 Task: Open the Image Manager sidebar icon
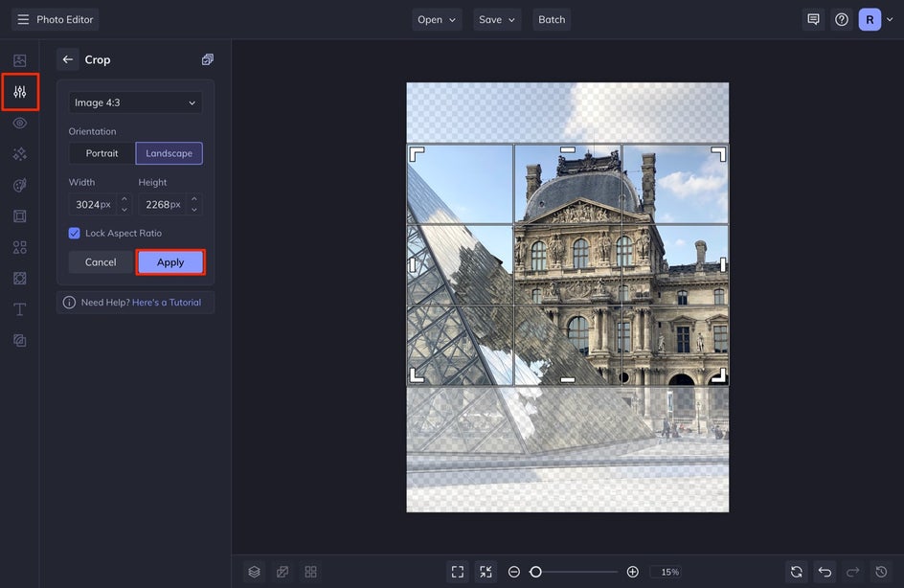point(19,60)
